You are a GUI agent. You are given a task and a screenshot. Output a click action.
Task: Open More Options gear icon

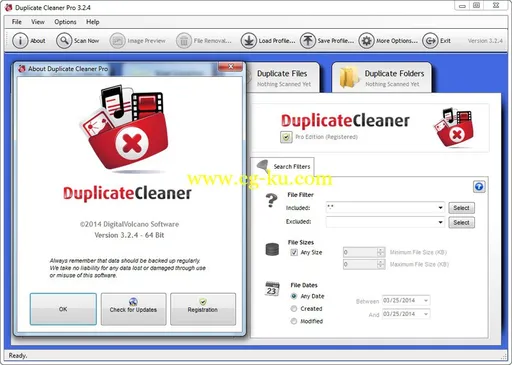pos(366,41)
